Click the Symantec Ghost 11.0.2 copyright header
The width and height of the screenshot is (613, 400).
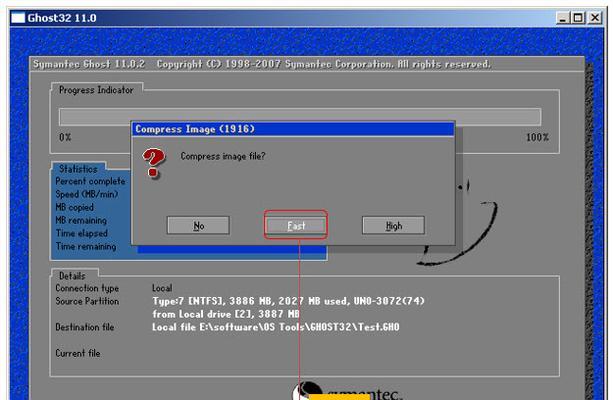pos(261,64)
